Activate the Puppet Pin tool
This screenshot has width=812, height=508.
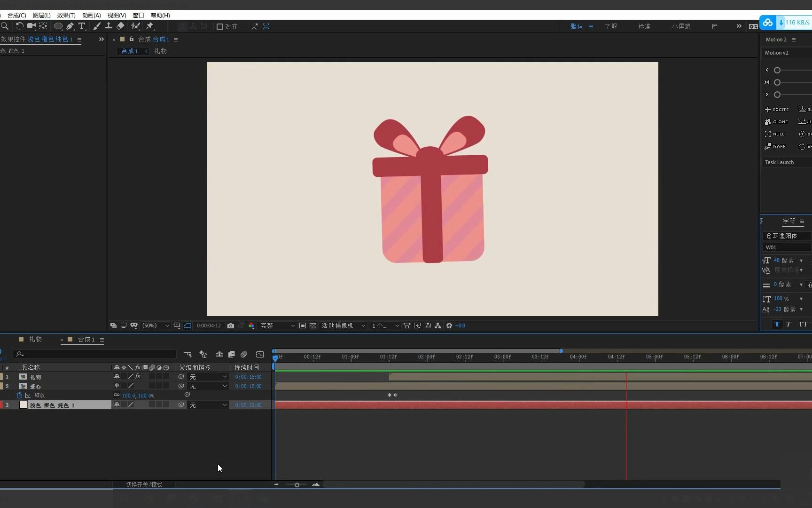(x=150, y=26)
